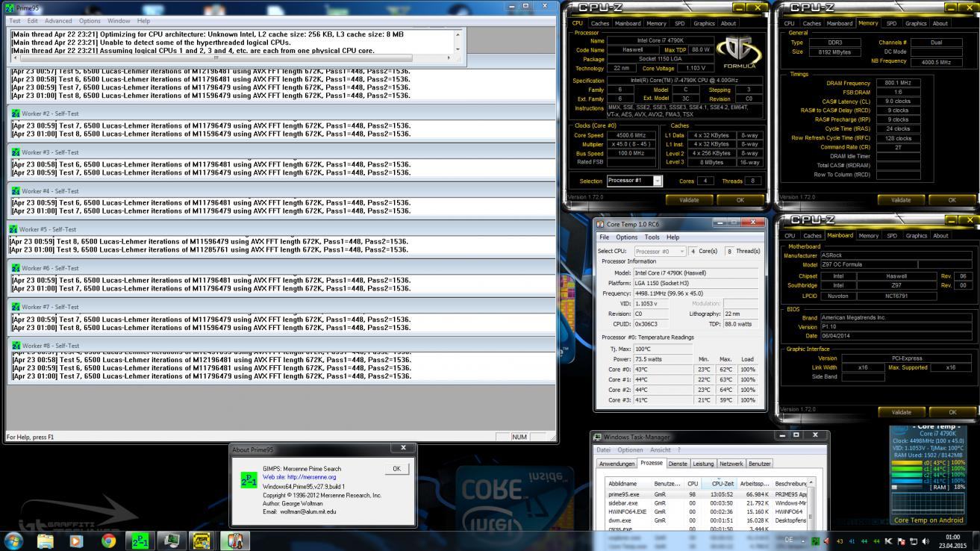Viewport: 980px width, 551px height.
Task: Show hidden system tray icons arrow
Action: pos(804,541)
